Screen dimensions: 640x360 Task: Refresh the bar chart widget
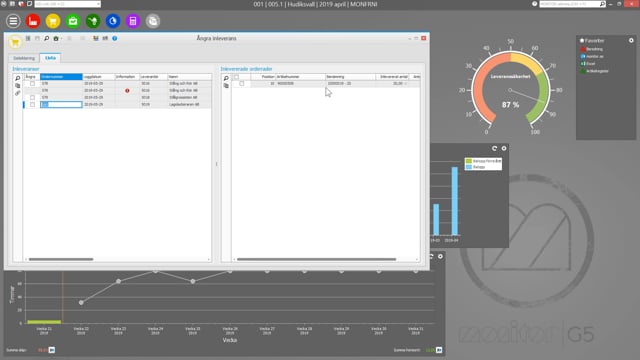click(494, 149)
